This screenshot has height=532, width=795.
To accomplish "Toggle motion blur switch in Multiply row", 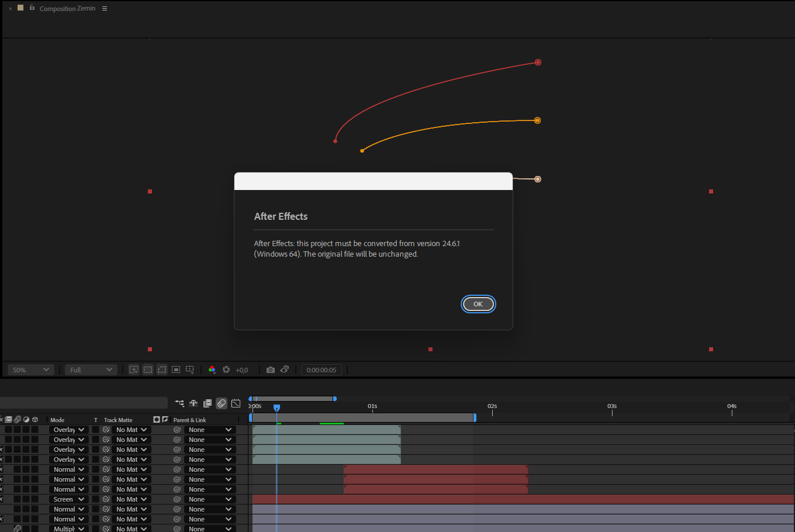I will 18,528.
